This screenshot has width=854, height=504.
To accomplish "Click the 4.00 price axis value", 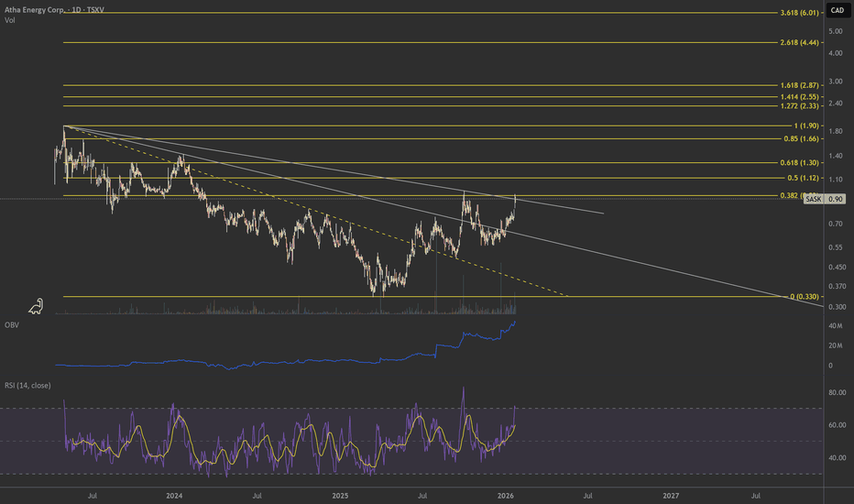I will 836,53.
